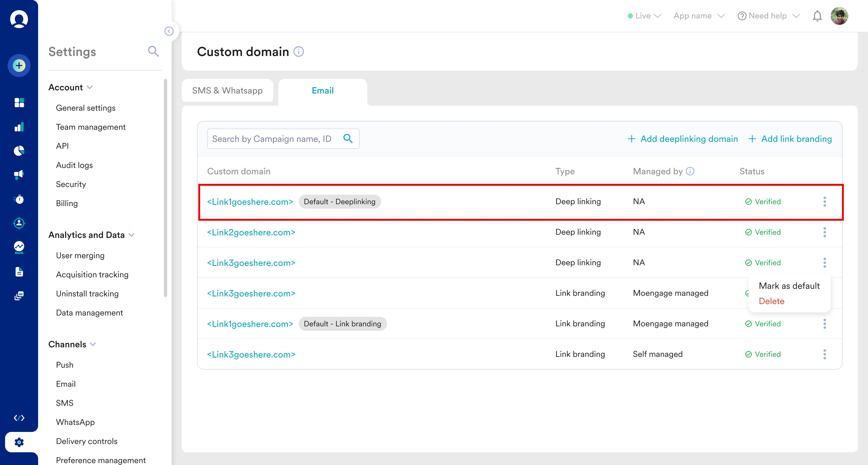Open the dashboard grid icon in sidebar
Image resolution: width=868 pixels, height=465 pixels.
(x=19, y=102)
